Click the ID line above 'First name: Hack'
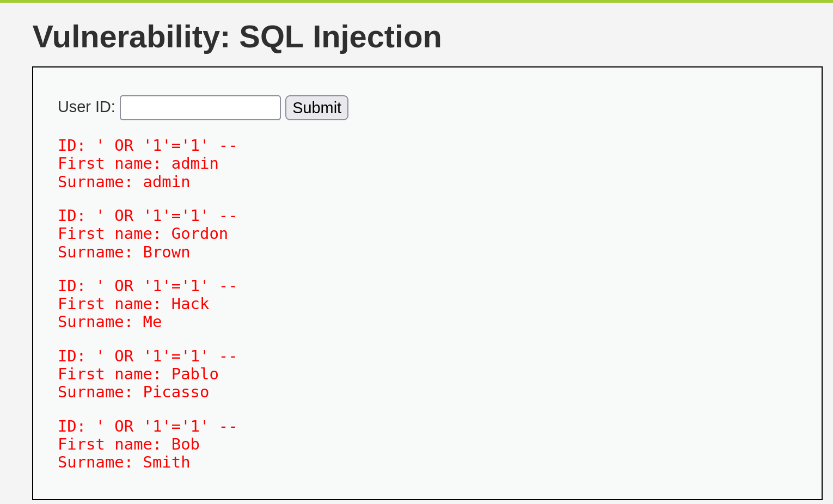Screen dimensions: 833x504 (147, 286)
